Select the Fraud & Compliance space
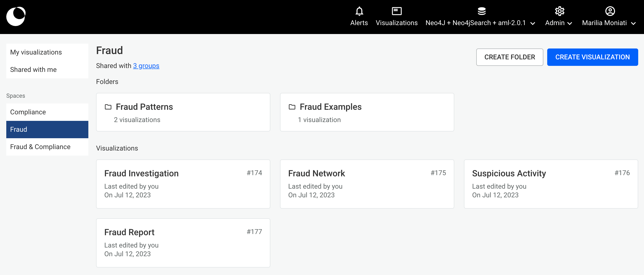 [x=40, y=146]
